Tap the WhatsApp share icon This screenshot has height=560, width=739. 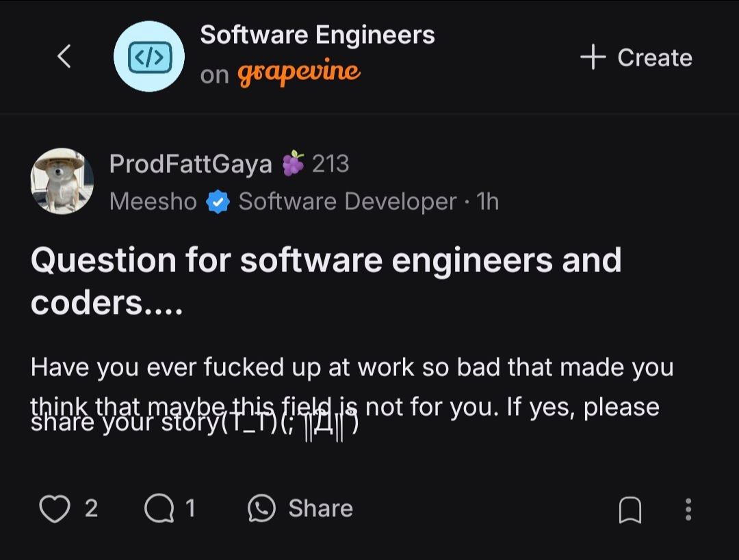point(261,509)
